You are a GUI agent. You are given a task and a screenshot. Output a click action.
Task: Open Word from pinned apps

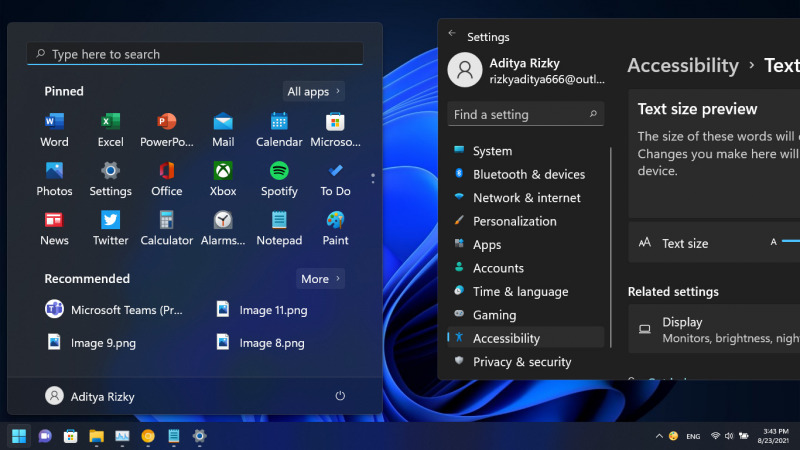click(54, 130)
